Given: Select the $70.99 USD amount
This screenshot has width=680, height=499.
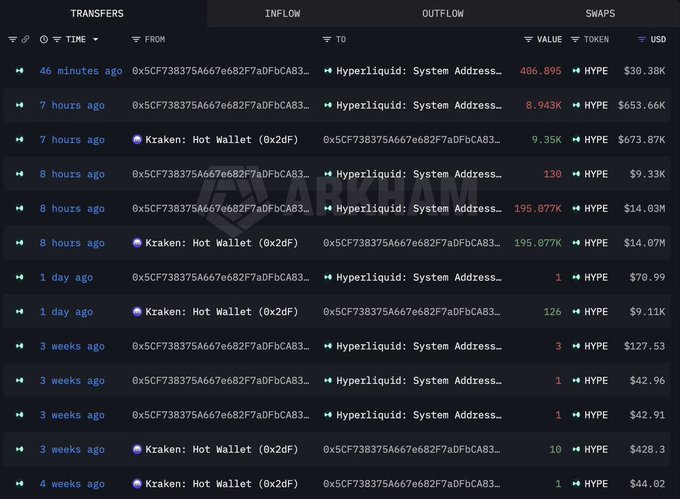Looking at the screenshot, I should (647, 277).
